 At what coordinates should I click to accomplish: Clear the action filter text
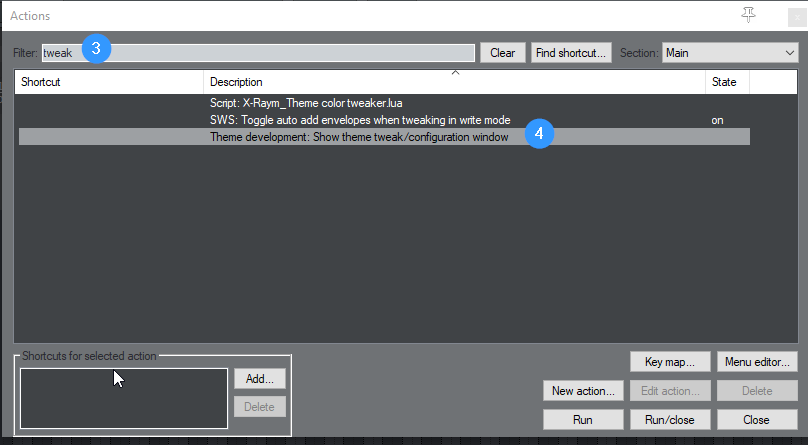pos(502,53)
